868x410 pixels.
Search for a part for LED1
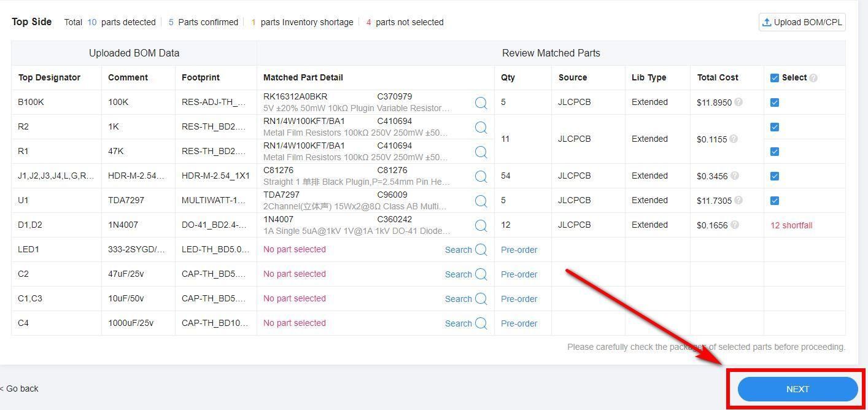click(x=466, y=250)
